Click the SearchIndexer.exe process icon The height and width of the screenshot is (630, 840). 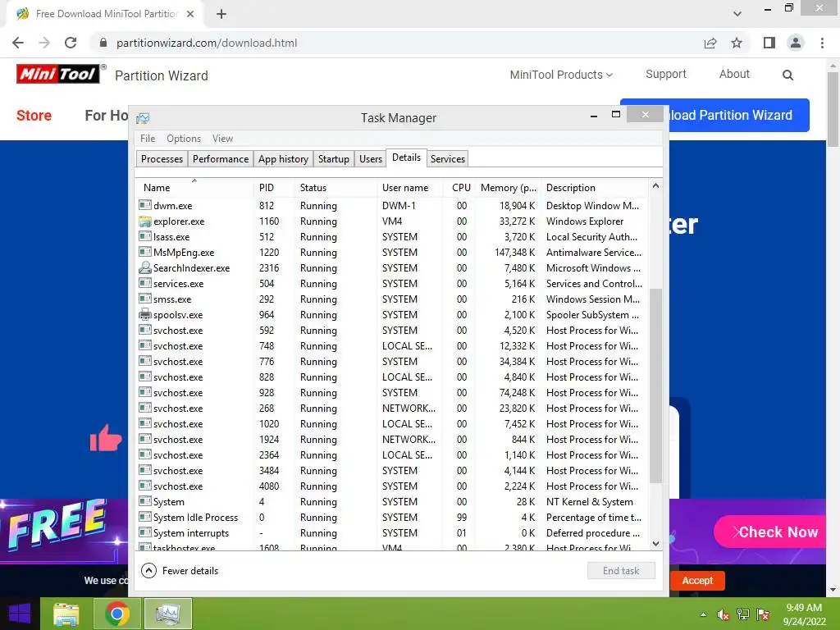click(144, 267)
